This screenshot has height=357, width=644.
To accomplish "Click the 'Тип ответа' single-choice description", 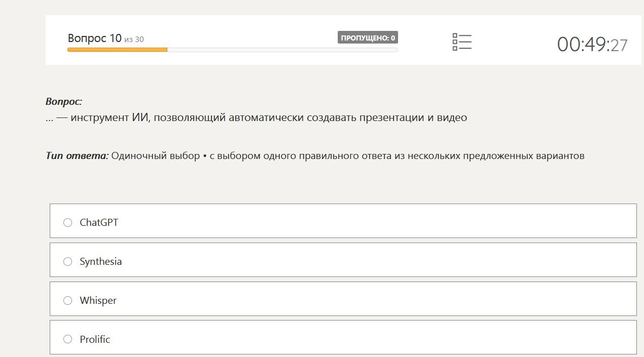I will (315, 155).
